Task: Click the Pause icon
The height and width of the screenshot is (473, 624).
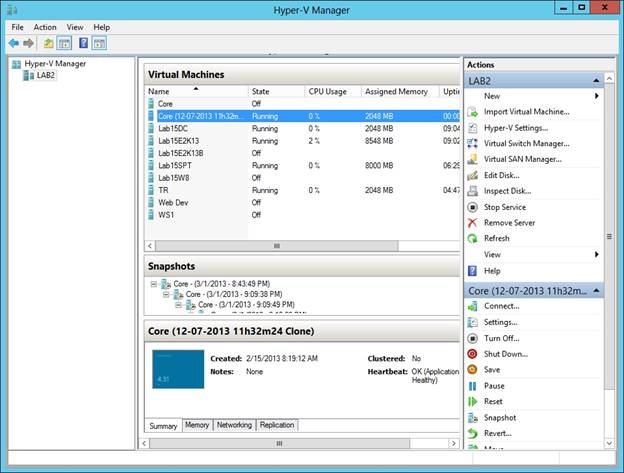Action: pyautogui.click(x=472, y=386)
